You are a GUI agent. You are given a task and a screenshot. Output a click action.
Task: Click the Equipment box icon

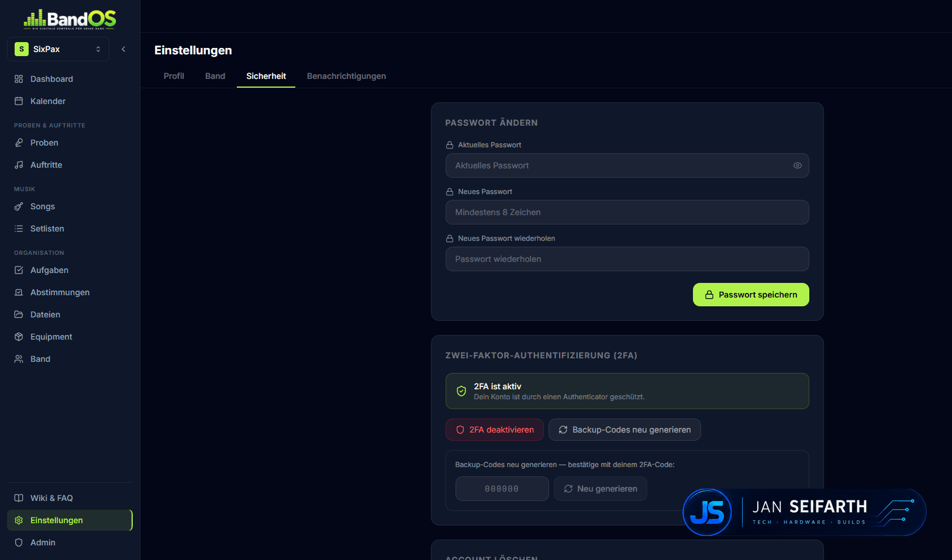19,337
